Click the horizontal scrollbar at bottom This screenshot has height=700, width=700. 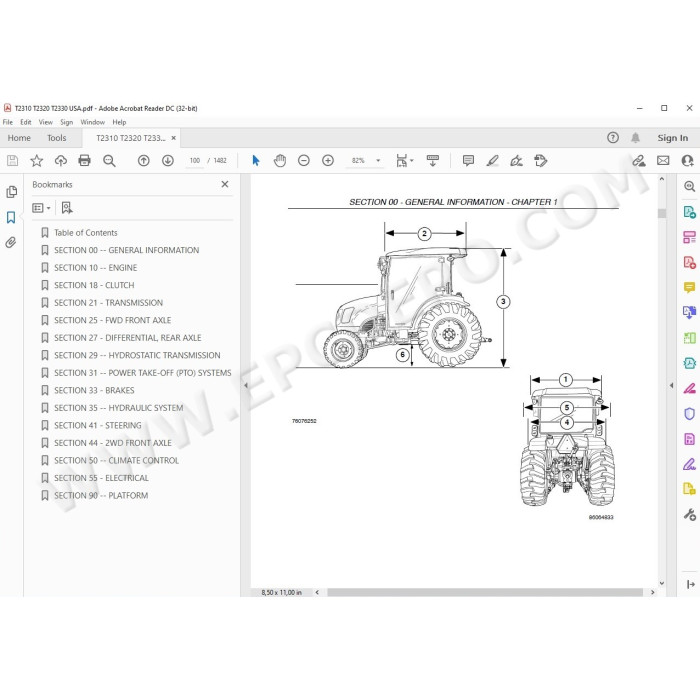(x=484, y=592)
